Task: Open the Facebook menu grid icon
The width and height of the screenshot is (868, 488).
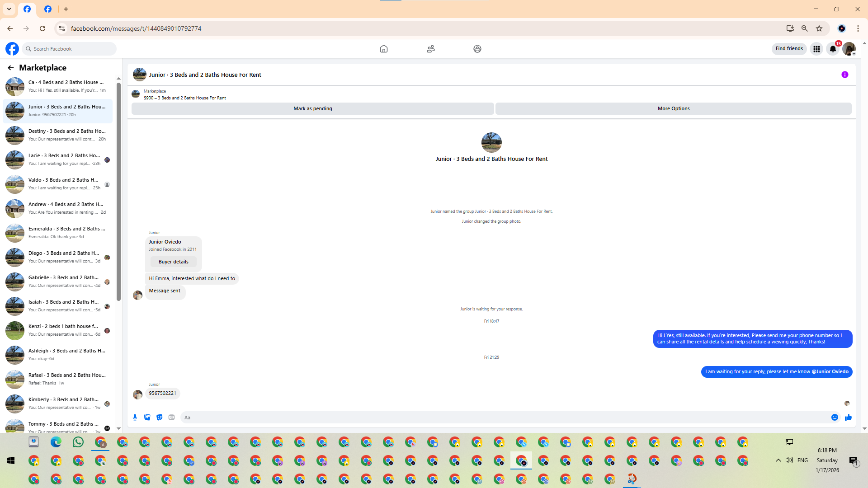Action: coord(816,49)
